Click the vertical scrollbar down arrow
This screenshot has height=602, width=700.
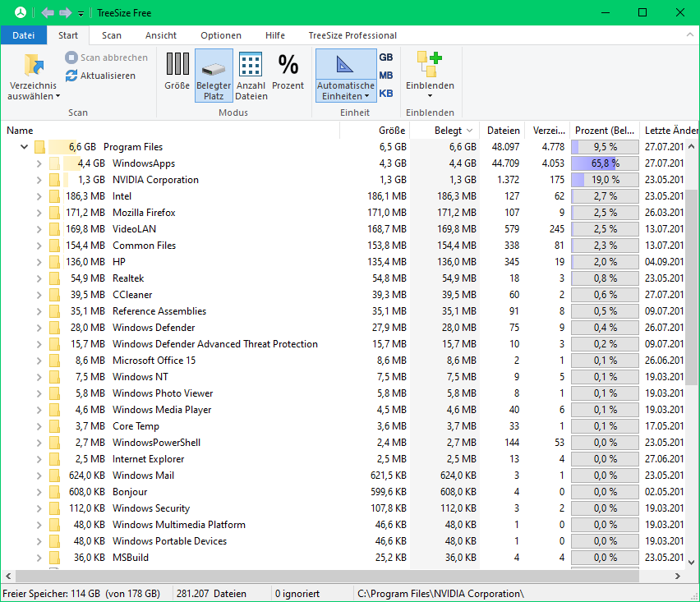point(692,563)
